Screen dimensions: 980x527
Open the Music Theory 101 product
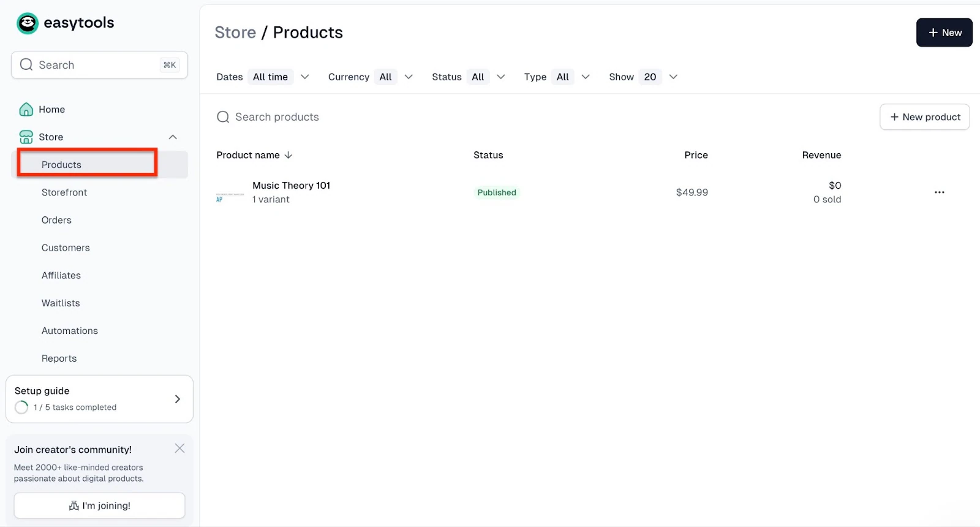click(291, 185)
